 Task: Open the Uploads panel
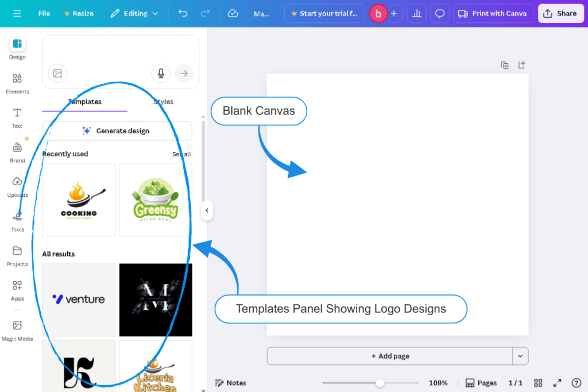tap(17, 187)
